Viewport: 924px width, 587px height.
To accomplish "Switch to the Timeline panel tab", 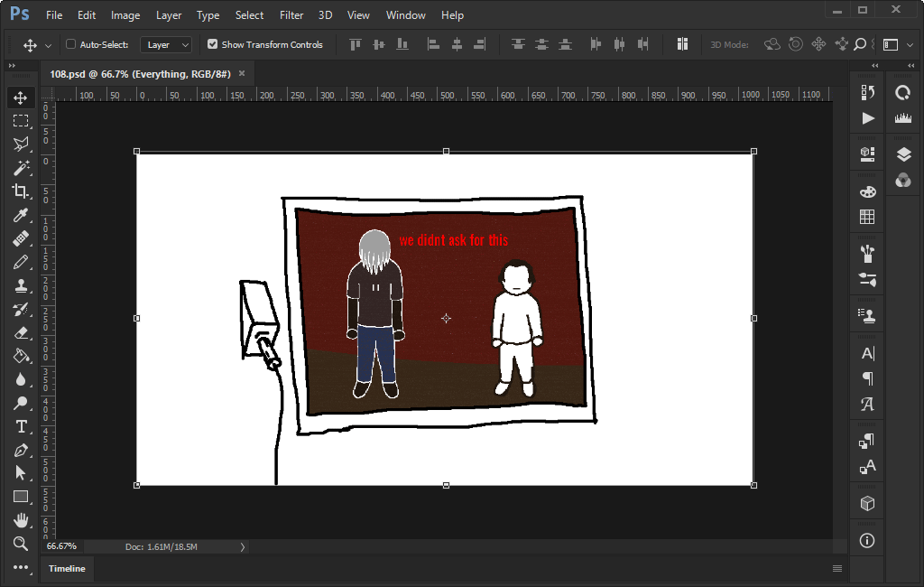I will pos(67,569).
